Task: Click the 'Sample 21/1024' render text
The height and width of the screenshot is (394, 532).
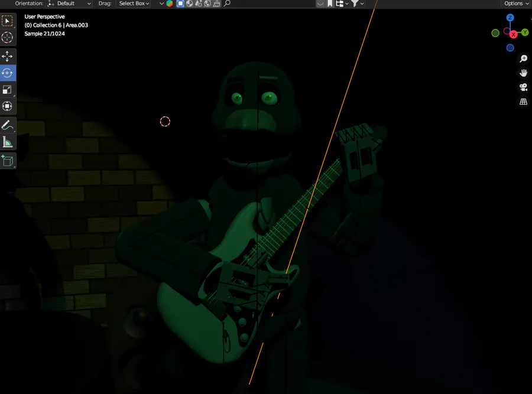Action: click(x=44, y=34)
